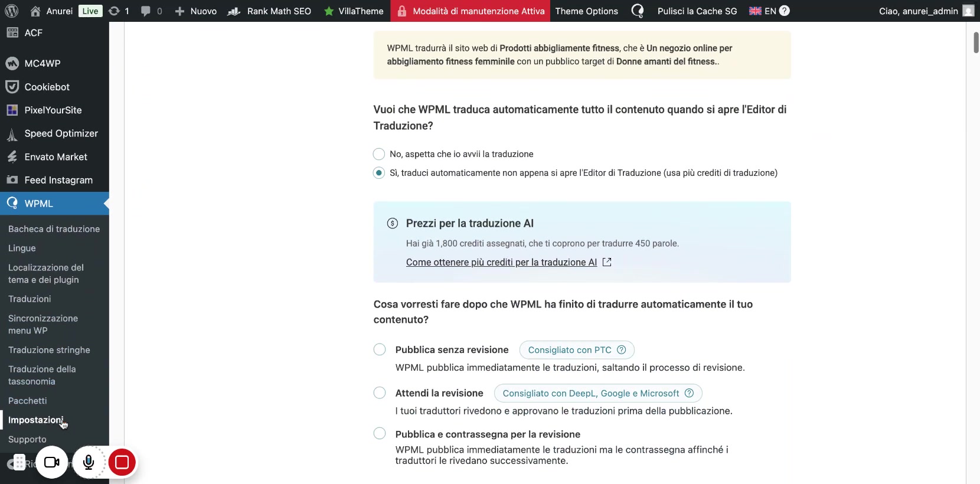Open 'Traduzione stringhe' in WPML submenu
This screenshot has width=980, height=484.
click(x=49, y=350)
